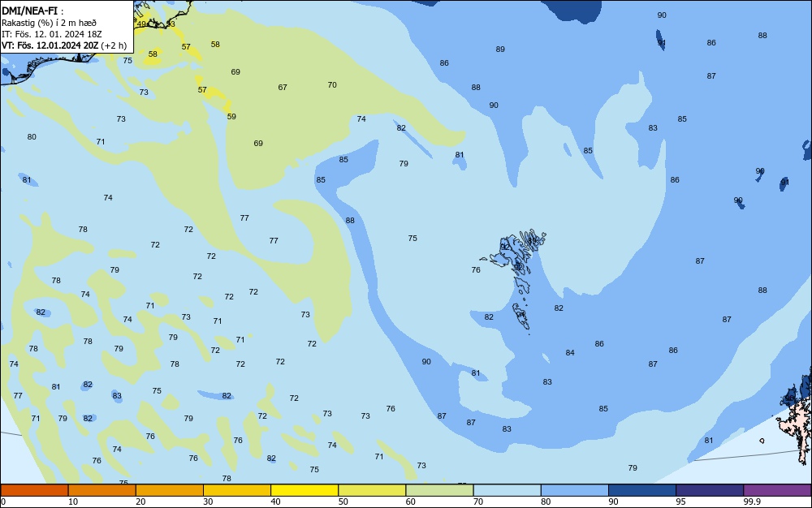
Task: Pick the 50–60 pale yellow legend swatch
Action: [372, 490]
